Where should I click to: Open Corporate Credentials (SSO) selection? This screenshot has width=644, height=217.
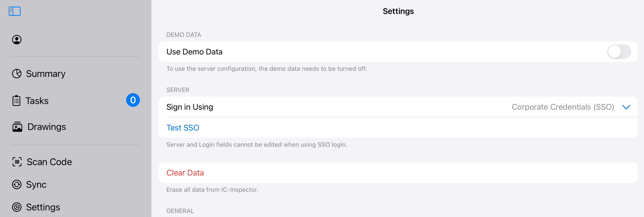pos(562,107)
